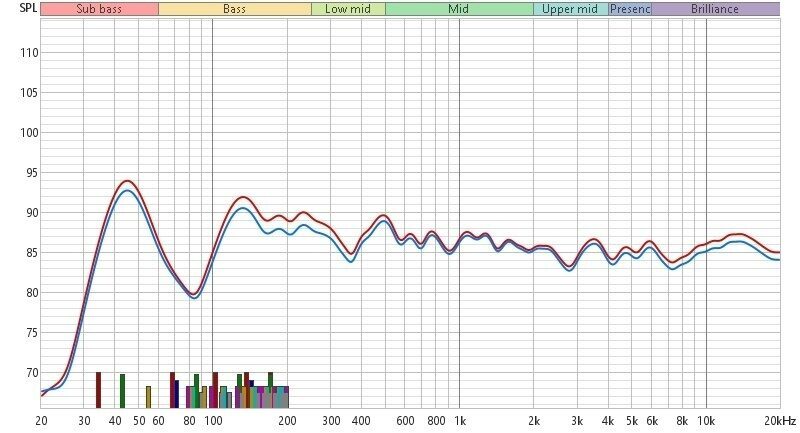Click the 60 Hz axis label
Image resolution: width=800 pixels, height=433 pixels.
tap(159, 421)
